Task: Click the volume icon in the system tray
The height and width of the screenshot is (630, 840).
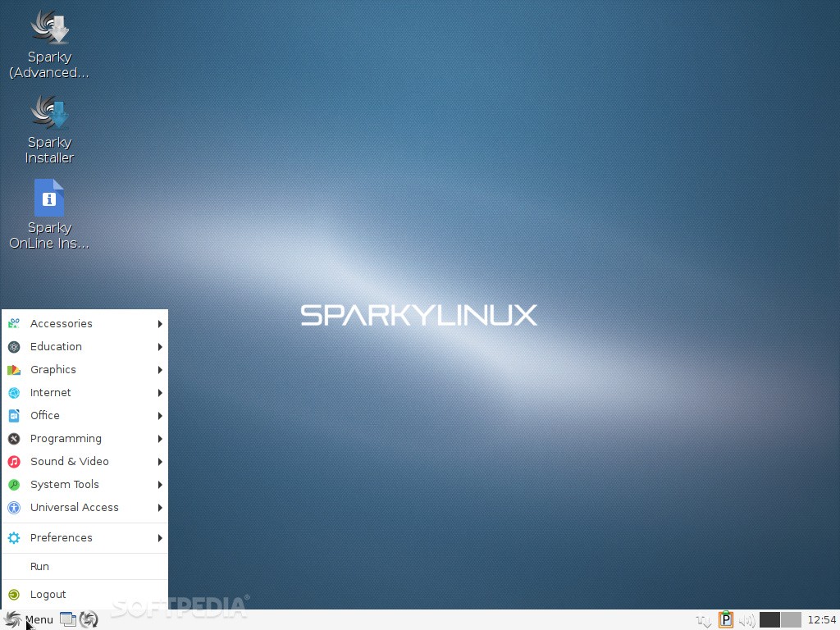Action: click(746, 619)
